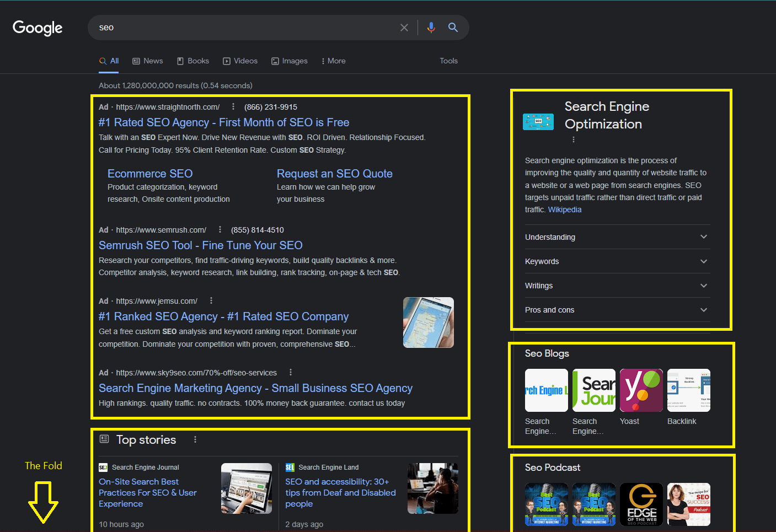Submit search with the magnifying glass icon
The image size is (776, 532).
click(453, 28)
